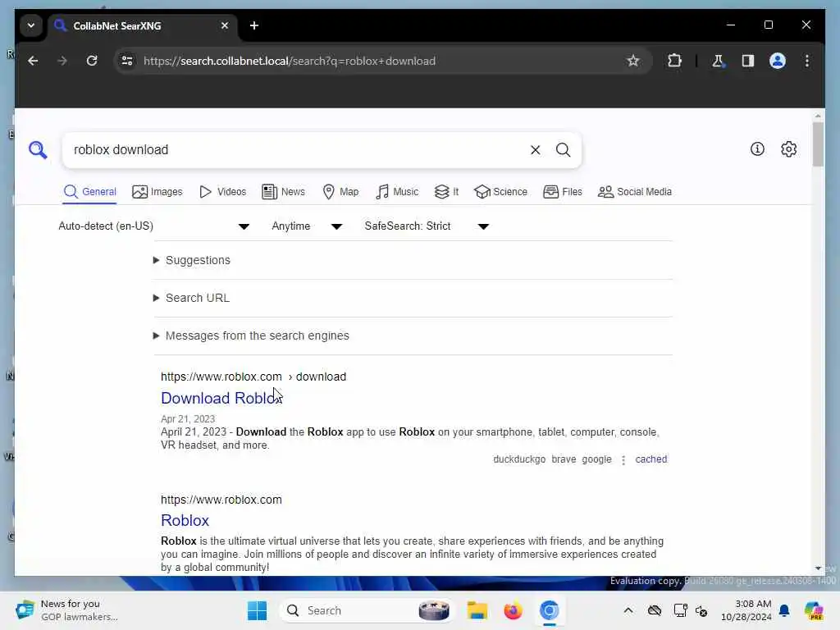Open the SafeSearch Strict dropdown
Image resolution: width=840 pixels, height=630 pixels.
tap(427, 226)
